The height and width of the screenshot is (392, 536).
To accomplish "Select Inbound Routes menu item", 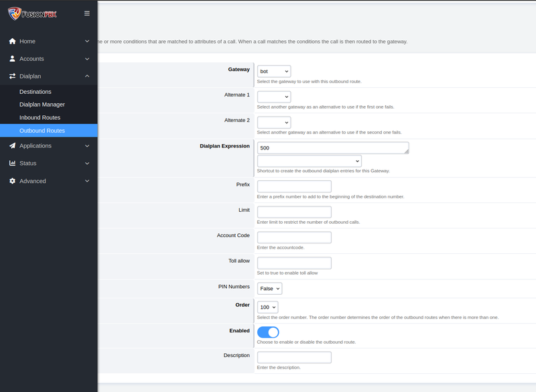I will (40, 117).
